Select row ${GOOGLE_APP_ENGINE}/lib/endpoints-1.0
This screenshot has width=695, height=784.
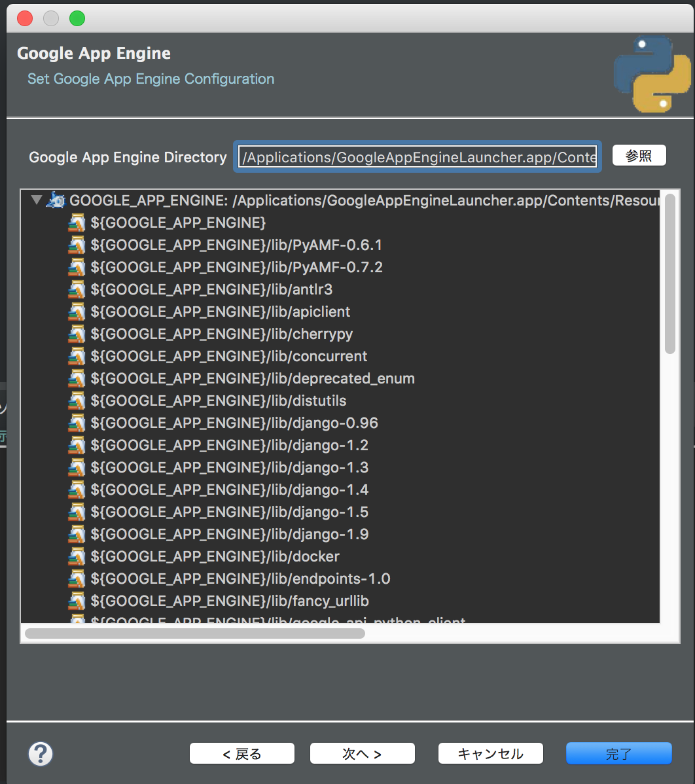coord(240,579)
